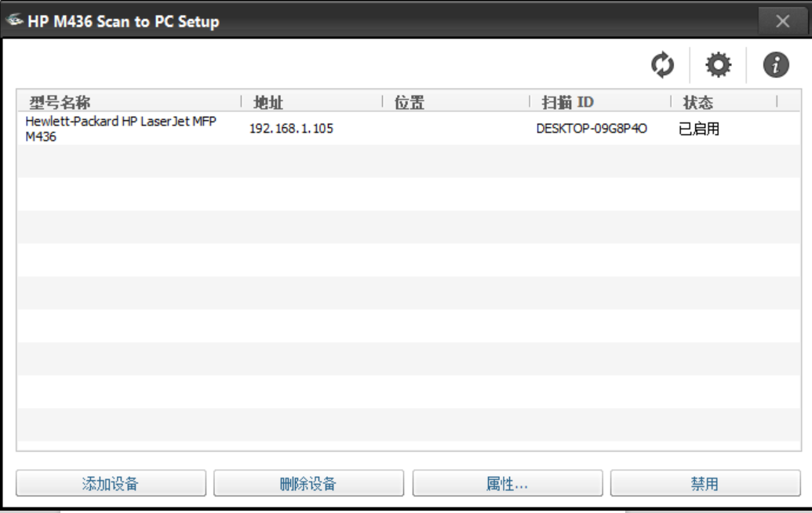Click the 已启用 status cell

click(699, 129)
